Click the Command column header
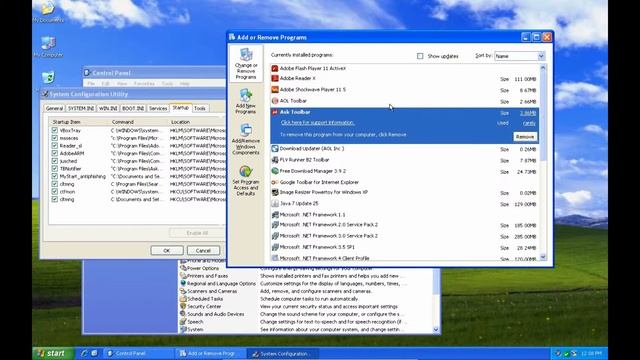The height and width of the screenshot is (360, 640). (138, 122)
